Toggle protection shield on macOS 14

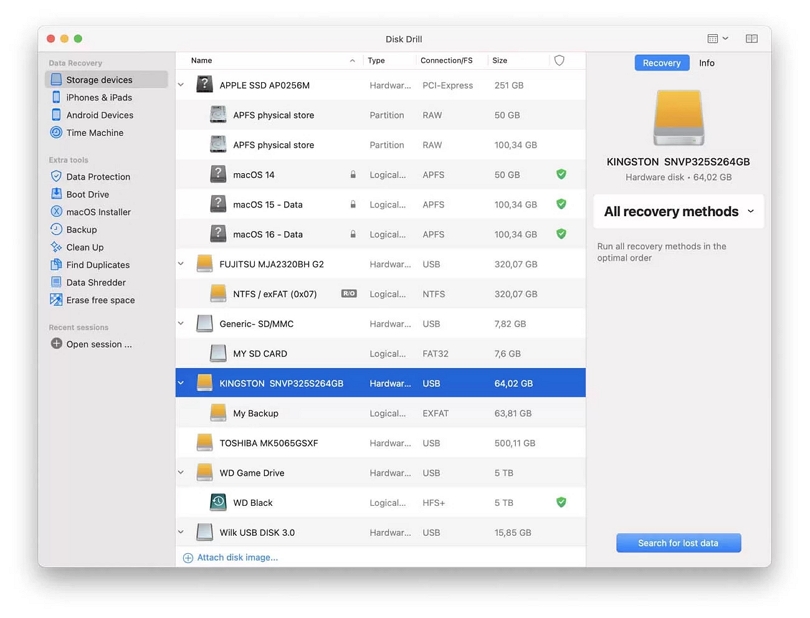(x=561, y=174)
